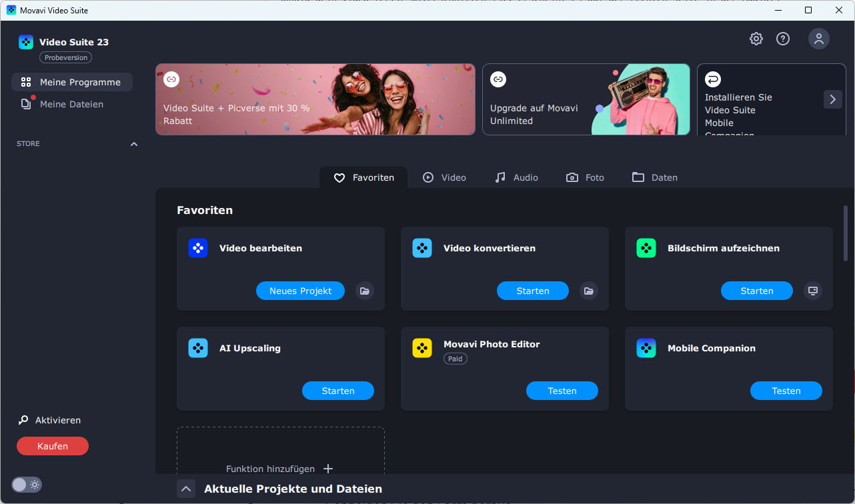Viewport: 855px width, 504px height.
Task: Collapse the STORE section chevron
Action: [133, 144]
